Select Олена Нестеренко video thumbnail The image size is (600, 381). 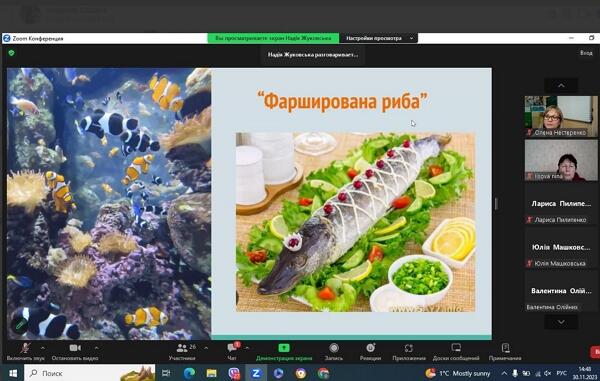pos(561,116)
